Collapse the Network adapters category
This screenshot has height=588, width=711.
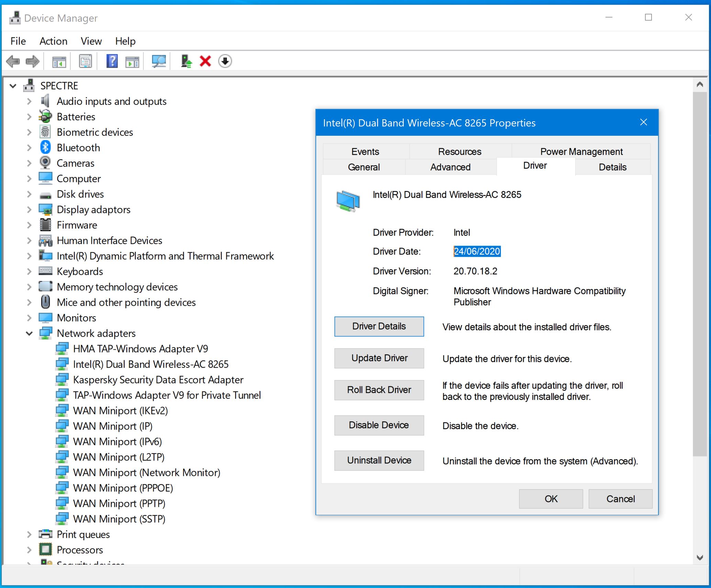coord(29,333)
